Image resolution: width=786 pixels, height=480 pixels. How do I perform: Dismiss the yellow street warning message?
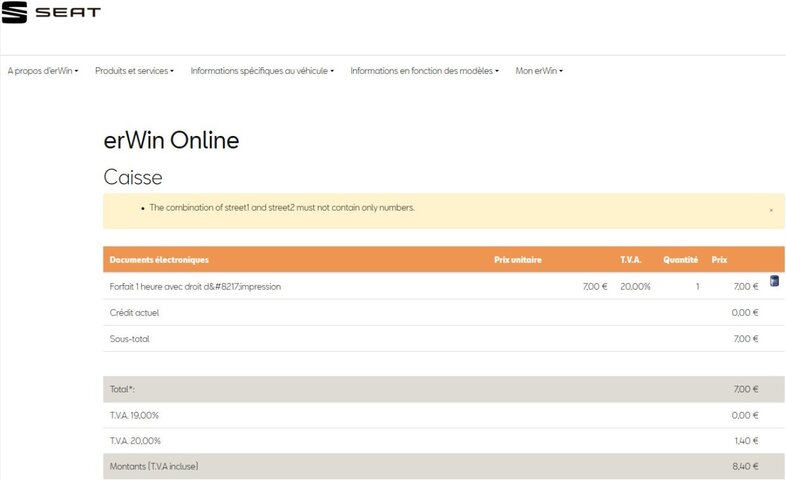coord(771,210)
